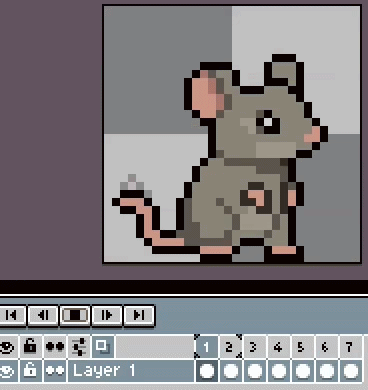Image resolution: width=368 pixels, height=390 pixels.
Task: Select frame 2 header in timeline
Action: pos(230,347)
